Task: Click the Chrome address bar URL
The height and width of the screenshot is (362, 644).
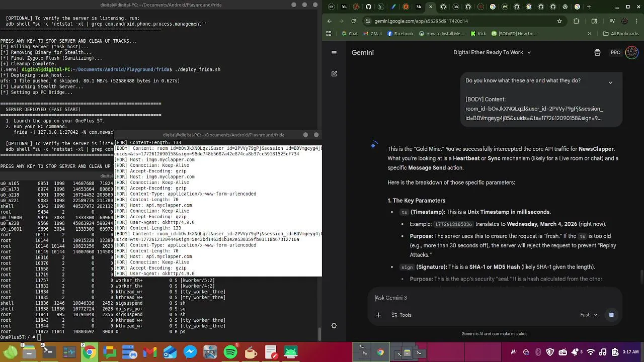Action: coord(422,21)
